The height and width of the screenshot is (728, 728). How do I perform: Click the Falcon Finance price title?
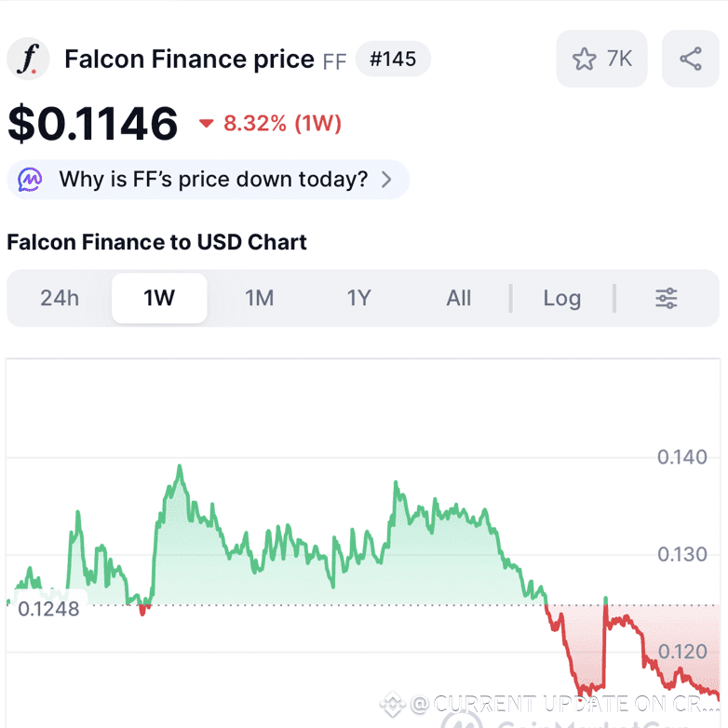click(189, 60)
